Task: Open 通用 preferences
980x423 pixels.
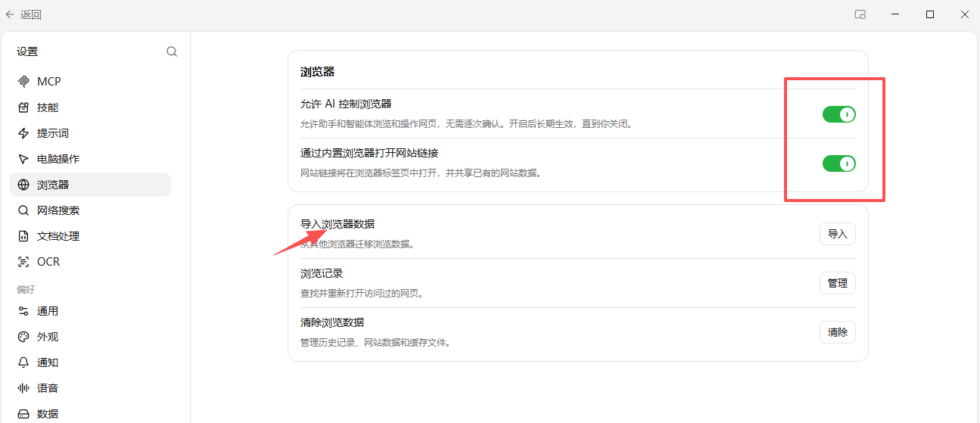Action: point(90,311)
